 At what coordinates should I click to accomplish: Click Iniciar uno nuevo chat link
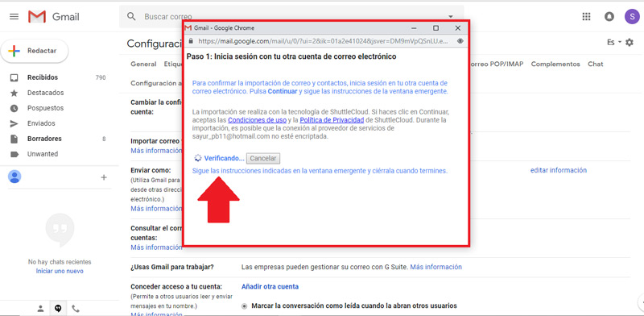tap(60, 272)
